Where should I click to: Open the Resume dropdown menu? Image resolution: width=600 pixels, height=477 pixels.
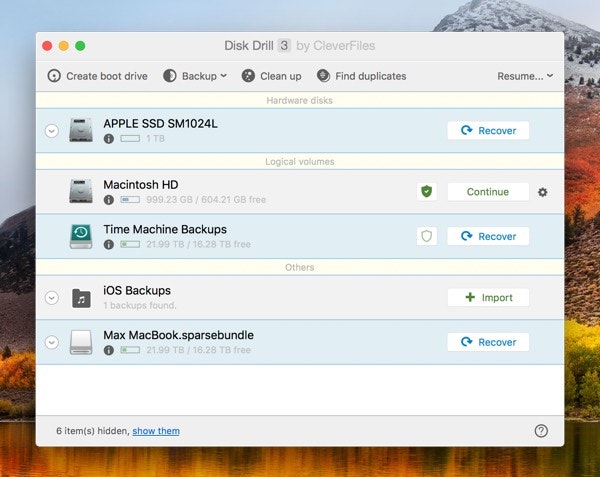525,76
